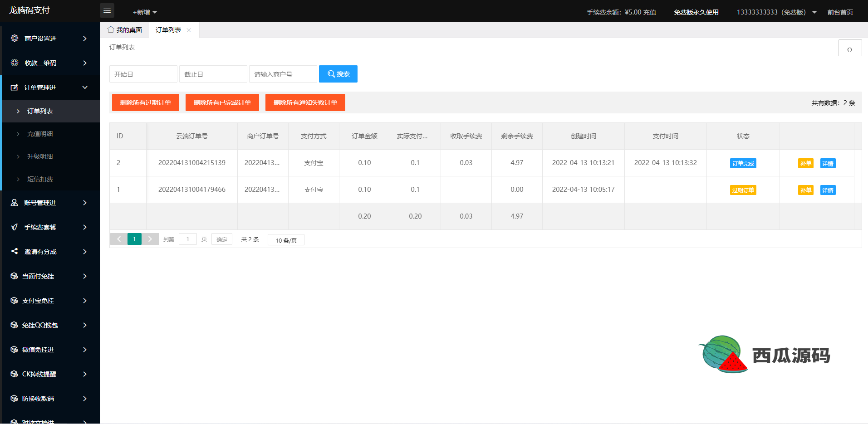Click 删除所有过期订单 button
The width and height of the screenshot is (868, 424).
(x=145, y=102)
